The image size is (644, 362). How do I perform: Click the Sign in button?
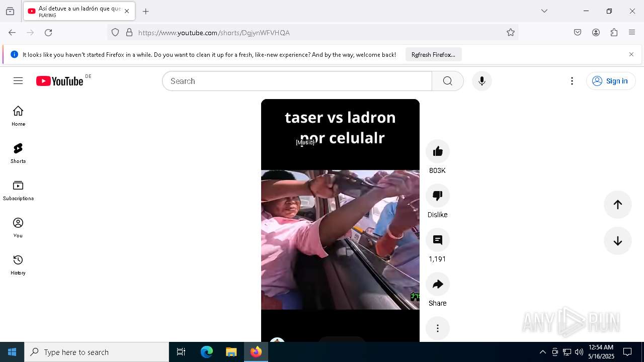tap(611, 81)
